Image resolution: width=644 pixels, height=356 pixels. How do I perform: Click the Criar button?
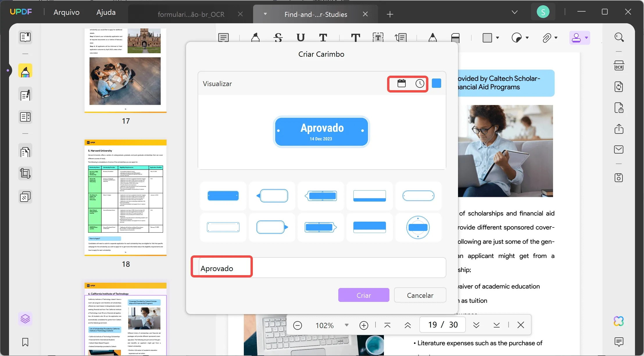pos(364,295)
